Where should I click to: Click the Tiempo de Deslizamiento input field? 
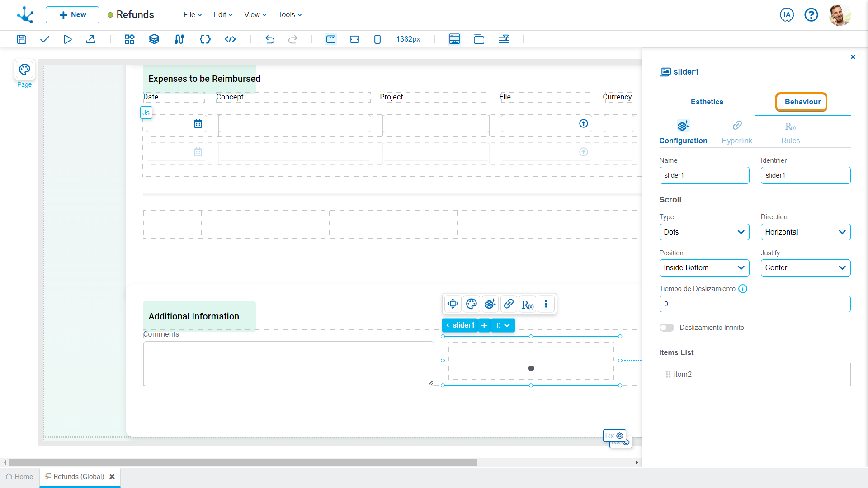754,304
